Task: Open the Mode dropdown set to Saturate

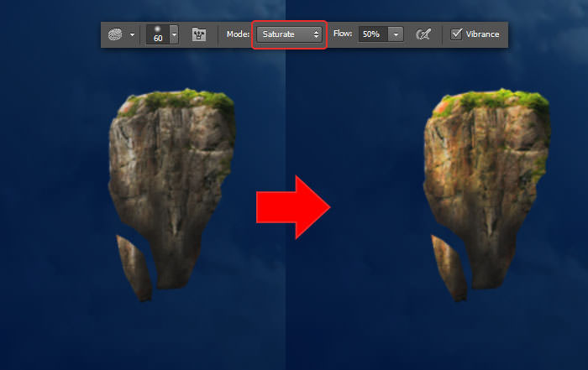Action: tap(289, 34)
